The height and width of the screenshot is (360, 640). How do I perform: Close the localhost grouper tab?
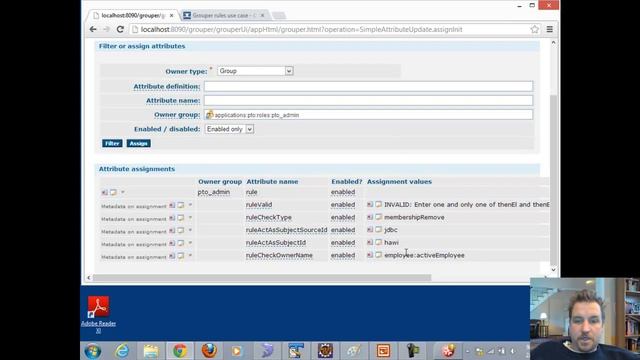pos(171,16)
